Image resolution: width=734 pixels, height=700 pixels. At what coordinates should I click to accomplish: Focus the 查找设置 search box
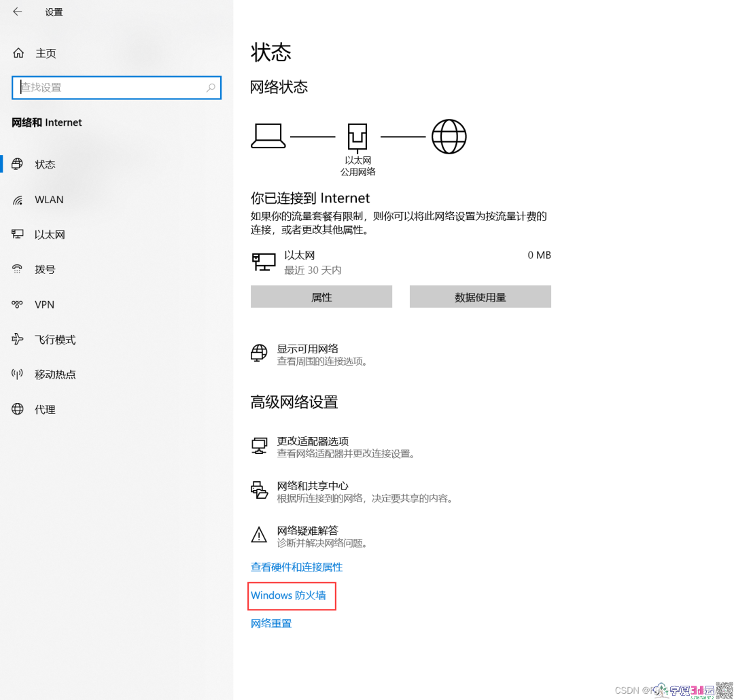click(117, 88)
